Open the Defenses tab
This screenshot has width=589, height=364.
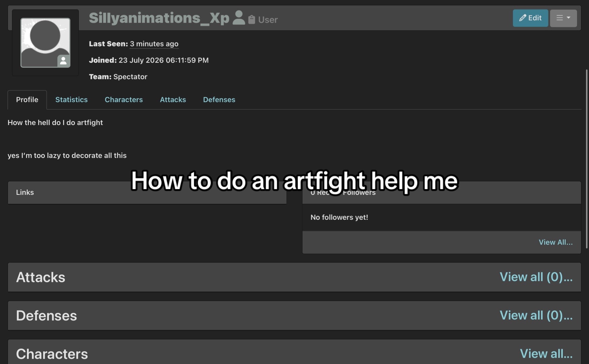coord(219,100)
